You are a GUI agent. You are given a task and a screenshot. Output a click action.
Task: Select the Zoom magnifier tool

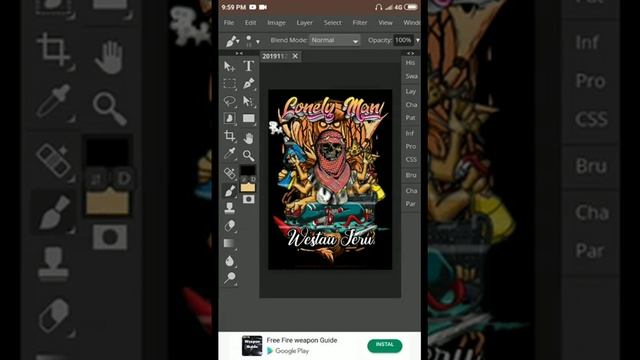[x=248, y=156]
